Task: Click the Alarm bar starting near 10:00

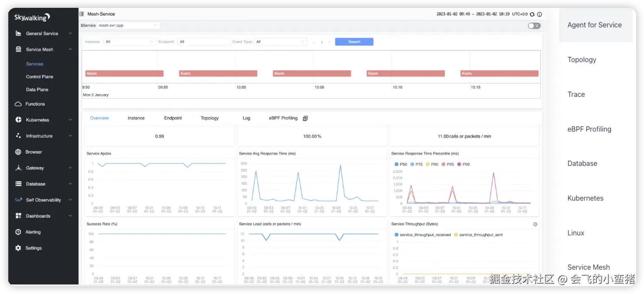Action: [312, 73]
